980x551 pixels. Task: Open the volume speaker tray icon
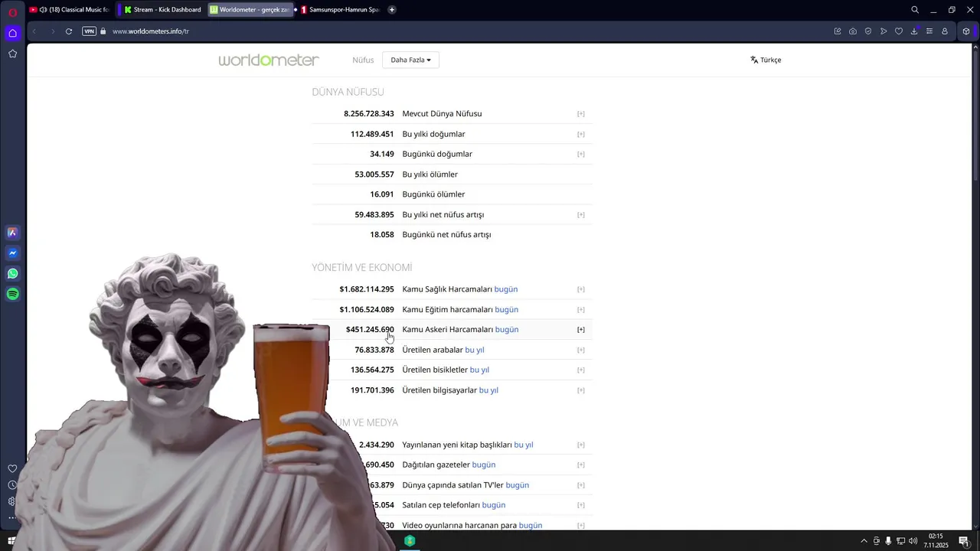[x=913, y=541]
